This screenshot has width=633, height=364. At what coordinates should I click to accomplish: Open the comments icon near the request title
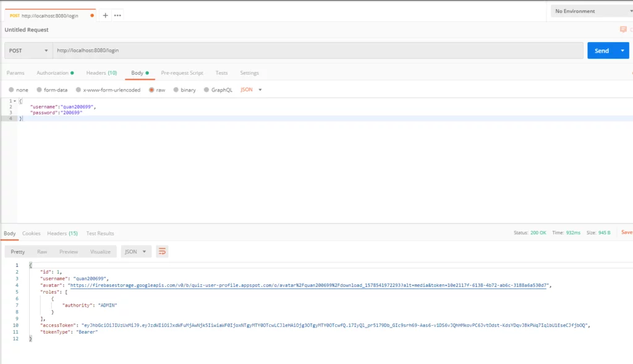click(623, 30)
